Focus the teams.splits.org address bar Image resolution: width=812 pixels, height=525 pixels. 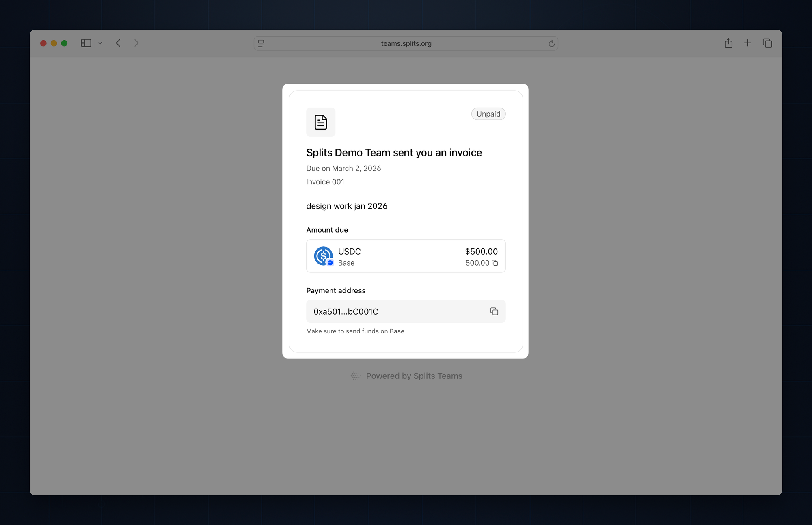[x=406, y=43]
